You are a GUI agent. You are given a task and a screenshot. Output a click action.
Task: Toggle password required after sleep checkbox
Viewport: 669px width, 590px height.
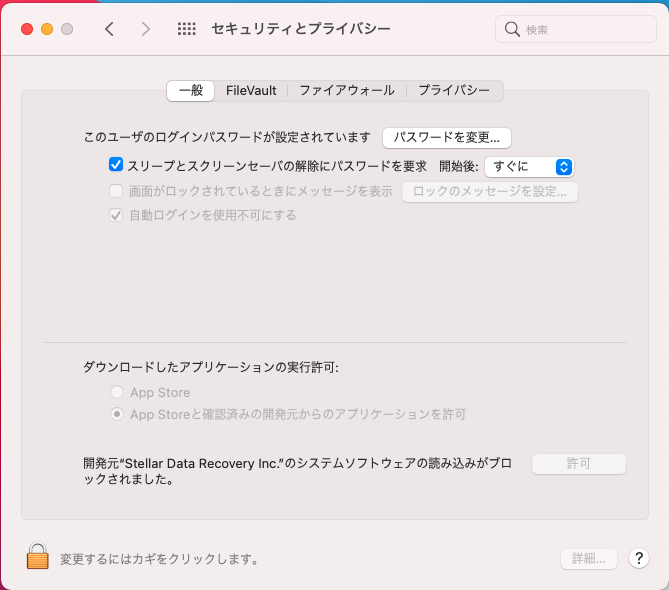pos(116,165)
